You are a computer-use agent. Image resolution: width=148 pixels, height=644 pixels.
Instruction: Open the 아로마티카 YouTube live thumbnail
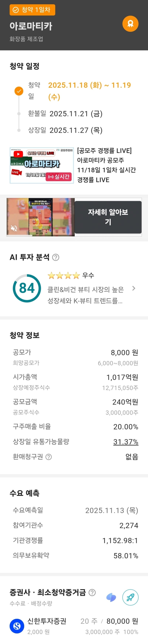(42, 165)
